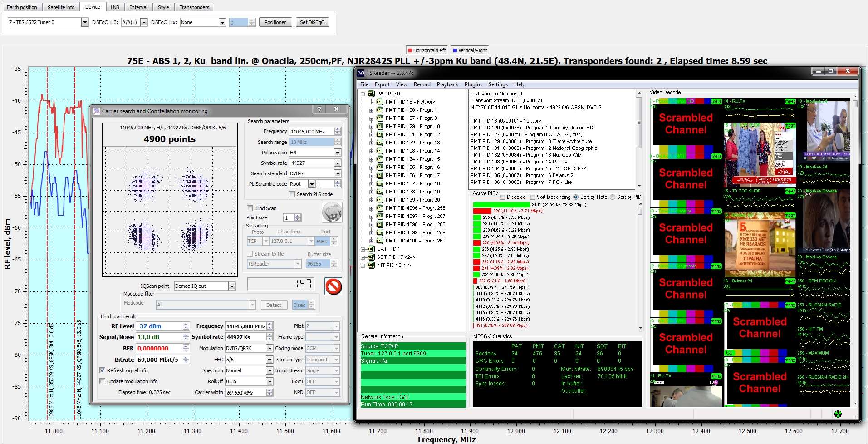Viewport: 868px width, 444px height.
Task: Click the PMT icon for PID 108 Progr. 14
Action: [380, 151]
